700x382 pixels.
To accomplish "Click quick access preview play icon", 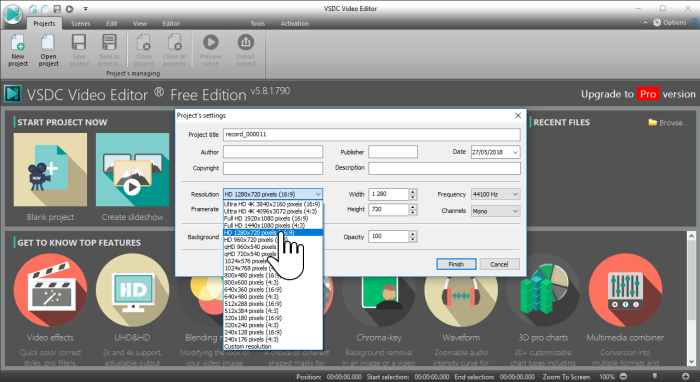I will (70, 8).
